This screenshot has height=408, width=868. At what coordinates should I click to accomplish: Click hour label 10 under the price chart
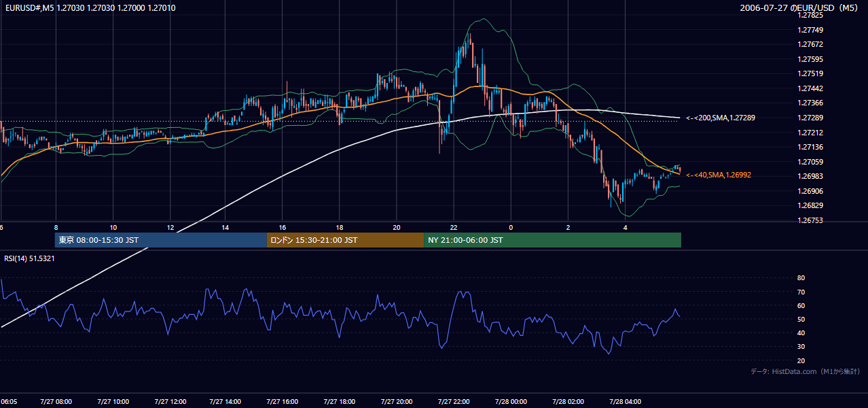113,228
